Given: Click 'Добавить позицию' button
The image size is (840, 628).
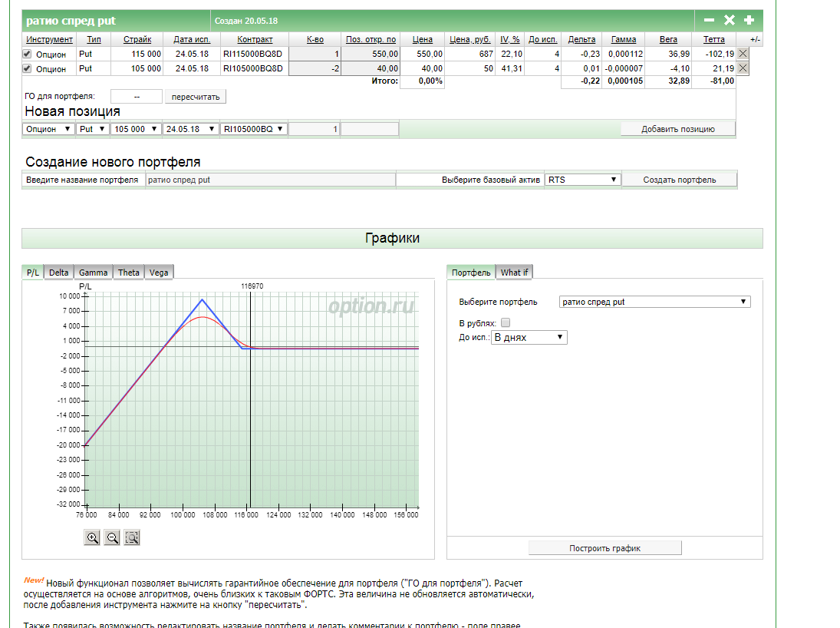Looking at the screenshot, I should tap(677, 129).
